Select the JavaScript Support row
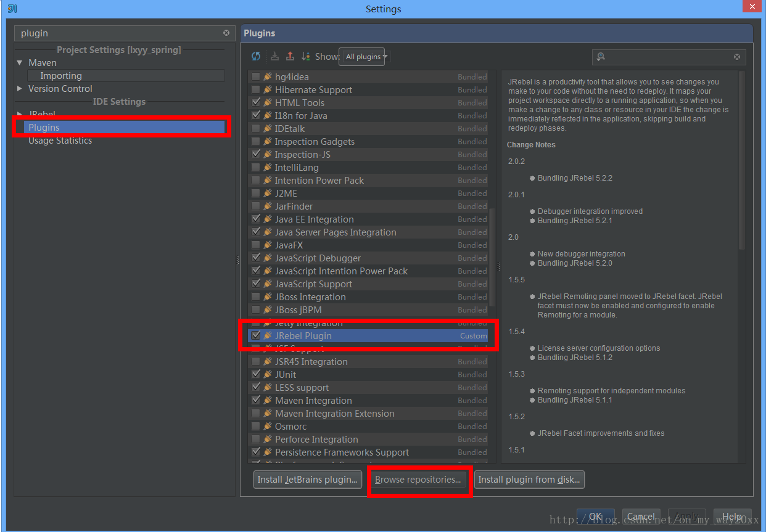The image size is (766, 532). 368,284
